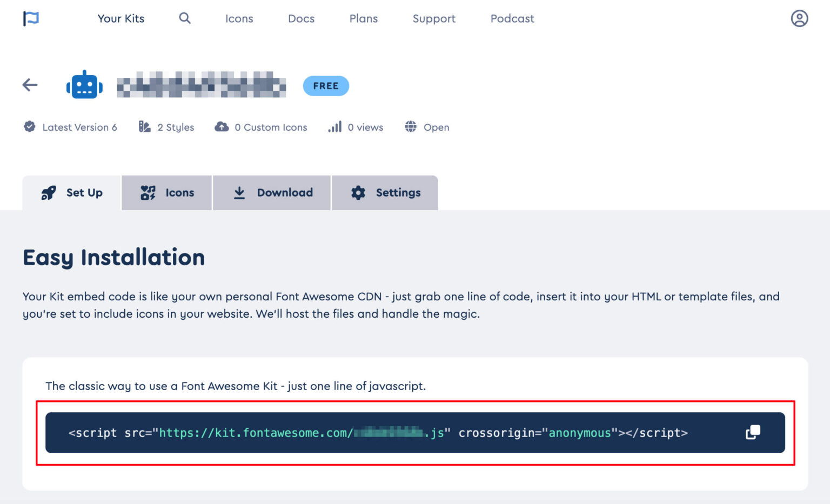Click the back arrow
830x504 pixels.
(x=30, y=85)
